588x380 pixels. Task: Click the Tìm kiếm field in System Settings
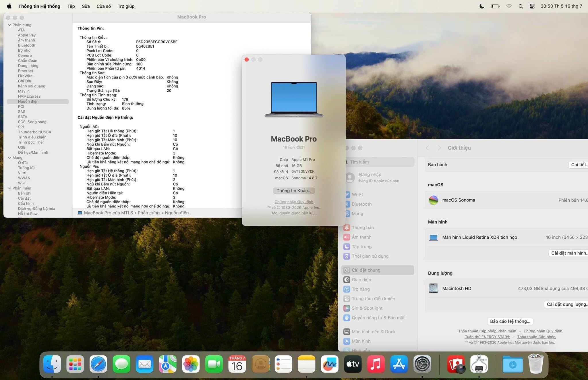coord(379,162)
